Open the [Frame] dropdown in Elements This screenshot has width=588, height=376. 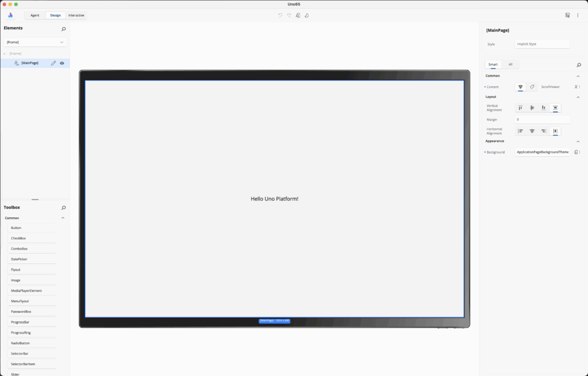click(35, 42)
